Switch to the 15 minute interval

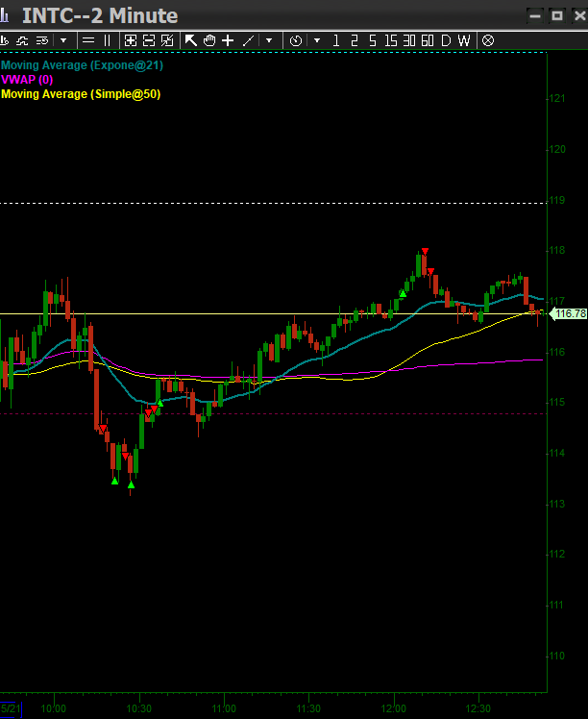(x=391, y=40)
